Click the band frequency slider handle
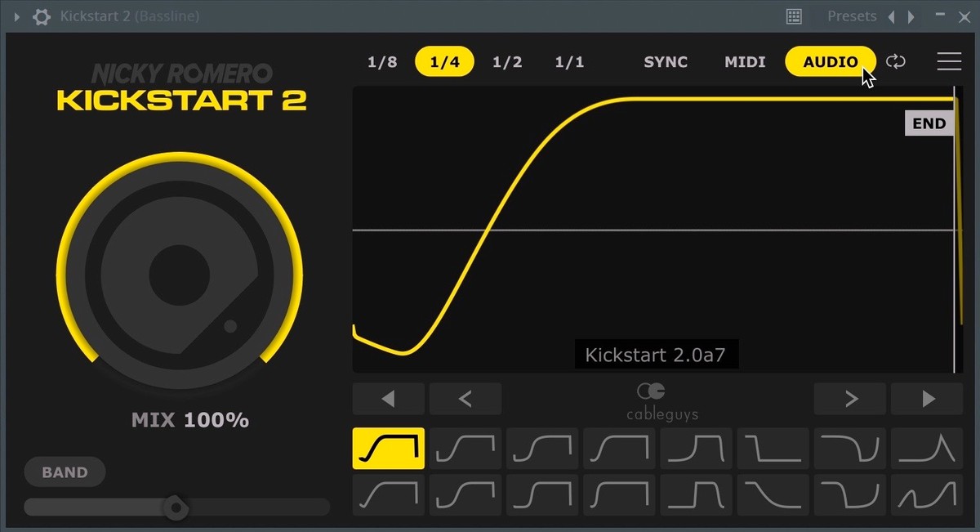This screenshot has width=980, height=532. click(175, 507)
